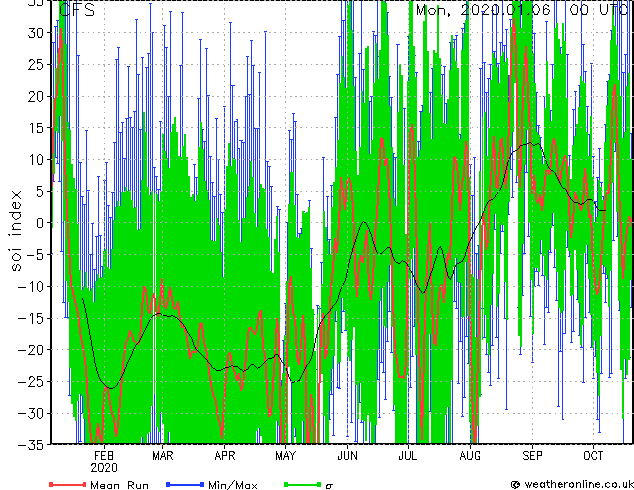Click the copyright symbol beside weatheronline
634x490 pixels.
pos(516,484)
